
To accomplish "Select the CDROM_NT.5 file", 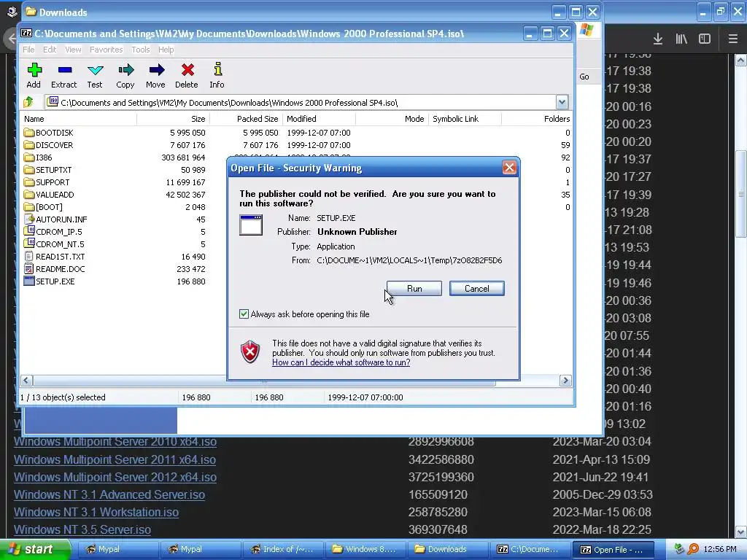I will (x=54, y=244).
